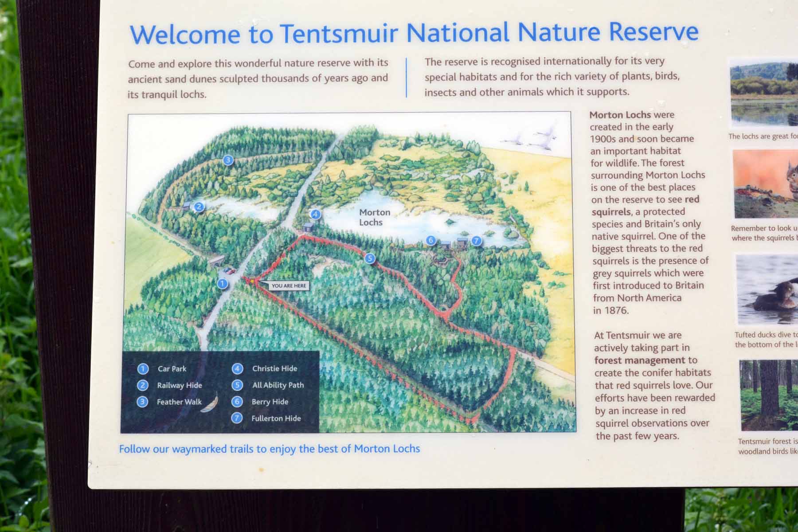The image size is (798, 532).
Task: Click map marker 3 on Feather Walk
Action: click(x=228, y=160)
